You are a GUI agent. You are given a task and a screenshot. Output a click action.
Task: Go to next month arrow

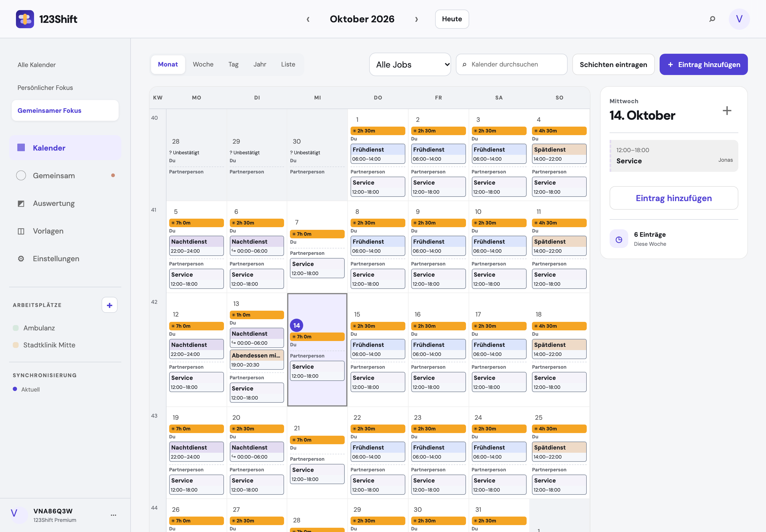[x=416, y=19]
